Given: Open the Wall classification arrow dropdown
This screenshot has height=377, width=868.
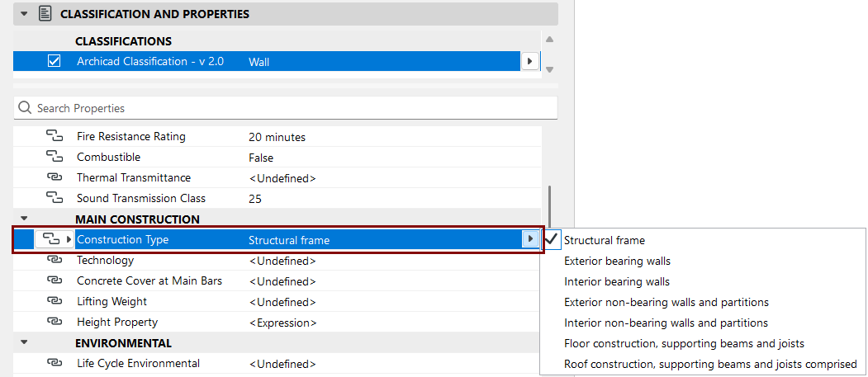Looking at the screenshot, I should 529,61.
